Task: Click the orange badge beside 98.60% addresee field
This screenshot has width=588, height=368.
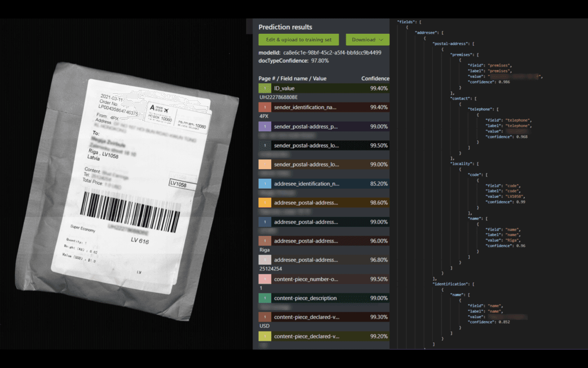Action: tap(265, 203)
